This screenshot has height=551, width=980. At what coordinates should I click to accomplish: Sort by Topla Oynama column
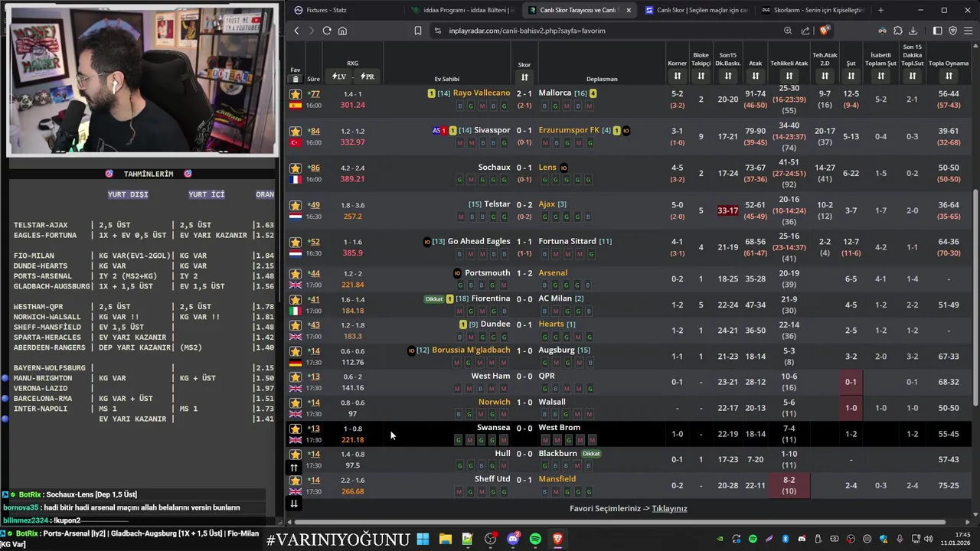(949, 76)
